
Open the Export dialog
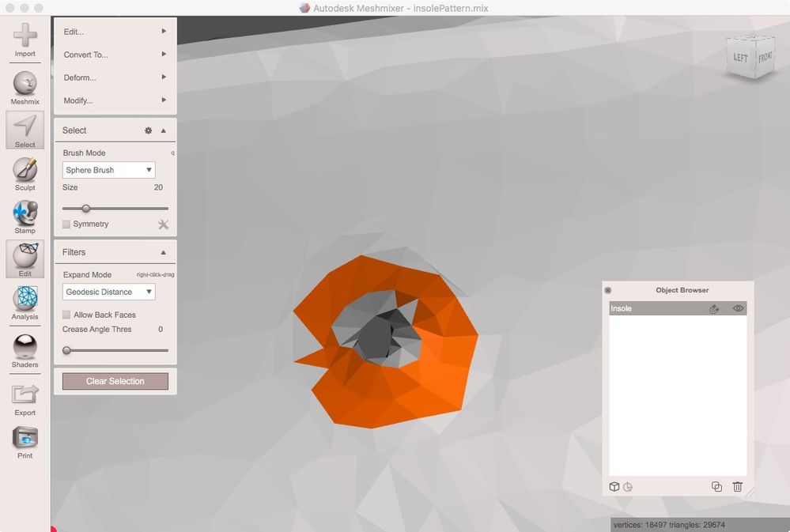pos(25,399)
